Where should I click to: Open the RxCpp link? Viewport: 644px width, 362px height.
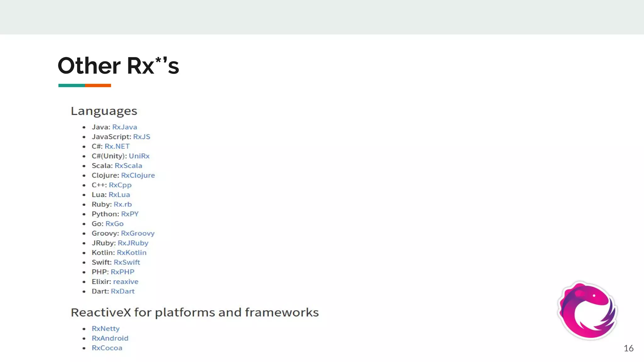pos(120,185)
